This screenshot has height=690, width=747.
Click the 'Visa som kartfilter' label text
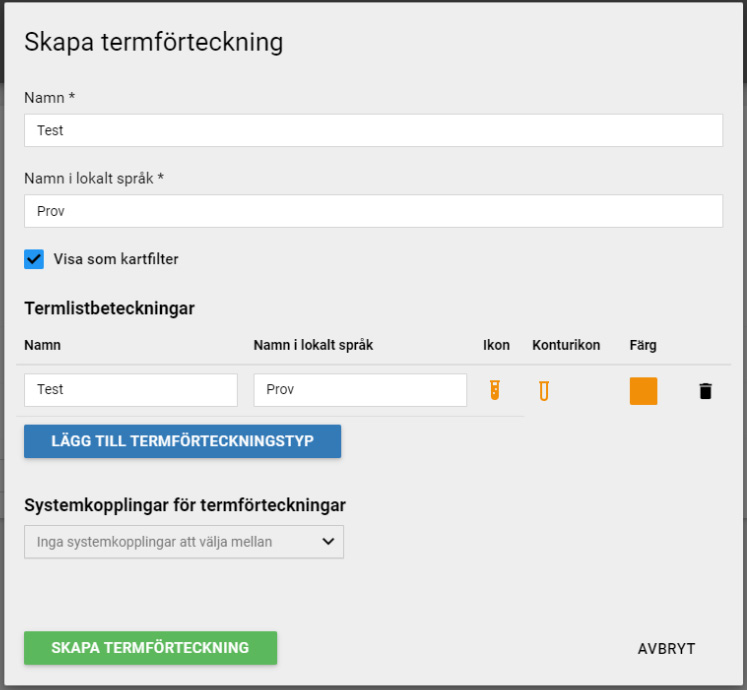point(116,259)
